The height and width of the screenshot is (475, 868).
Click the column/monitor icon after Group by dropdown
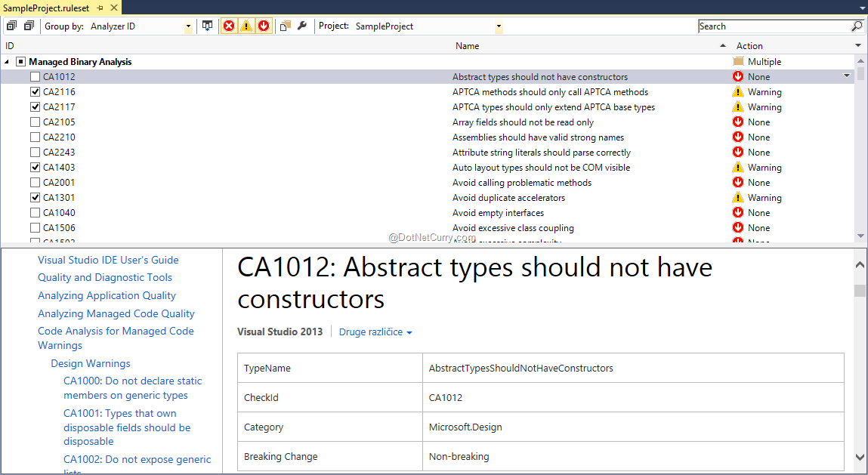click(x=207, y=26)
